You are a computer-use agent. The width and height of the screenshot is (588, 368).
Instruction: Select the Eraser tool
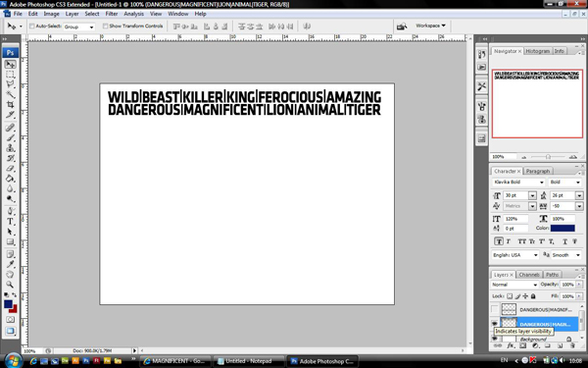(10, 168)
